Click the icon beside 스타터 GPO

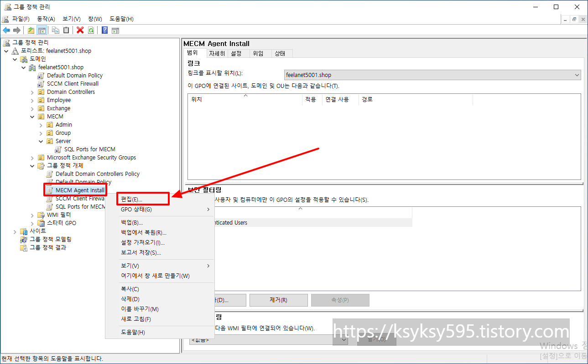tap(42, 223)
